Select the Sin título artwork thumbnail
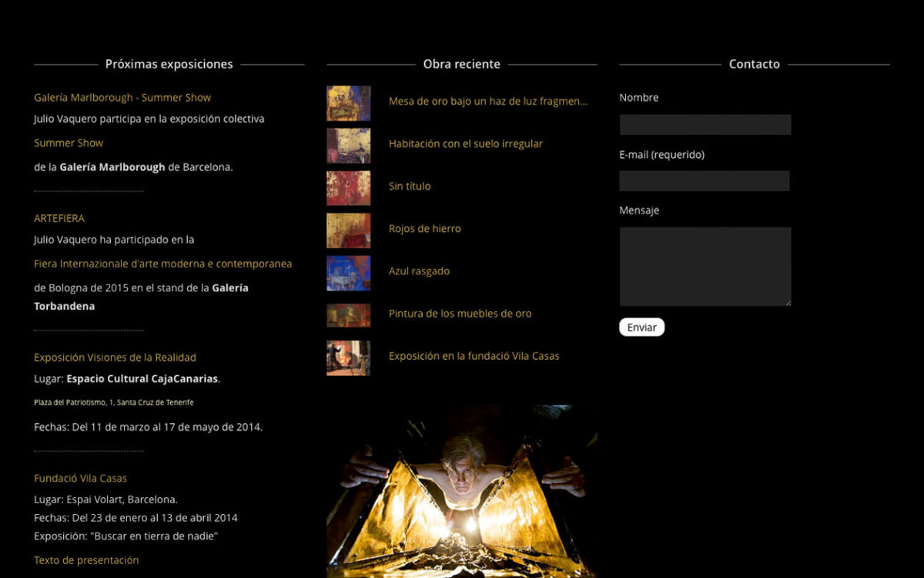This screenshot has width=924, height=578. (x=348, y=188)
